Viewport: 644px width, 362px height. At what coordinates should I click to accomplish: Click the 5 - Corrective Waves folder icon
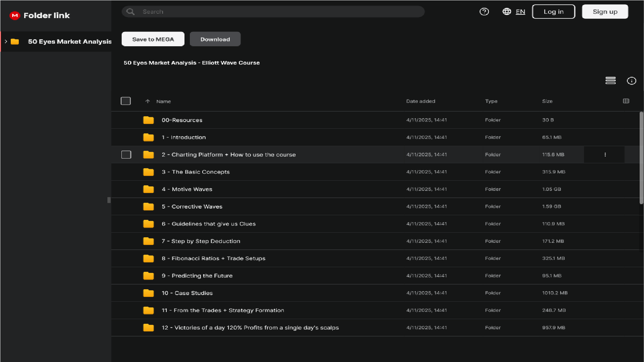click(x=148, y=206)
